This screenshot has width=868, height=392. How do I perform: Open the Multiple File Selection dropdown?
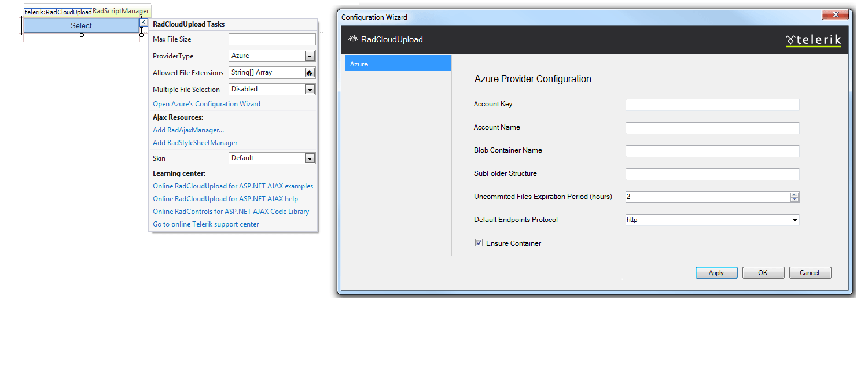(310, 90)
